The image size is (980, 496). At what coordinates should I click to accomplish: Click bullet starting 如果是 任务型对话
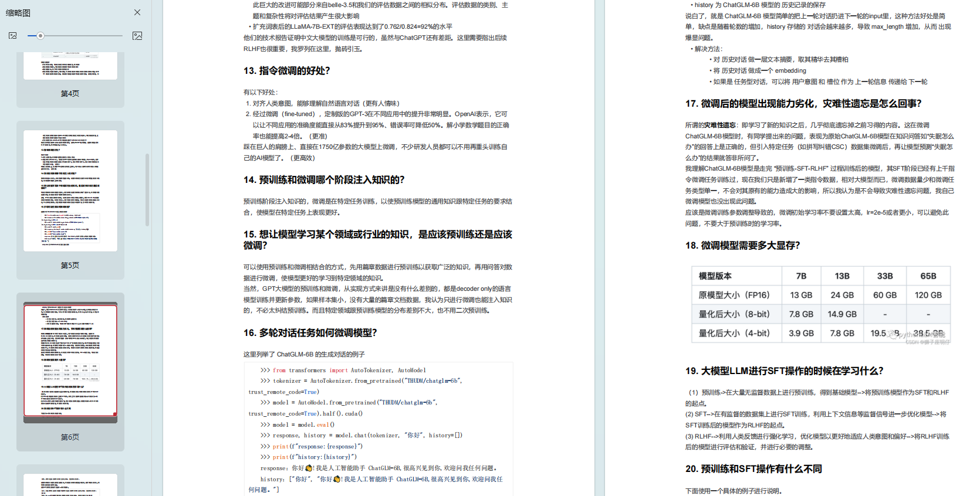coord(820,82)
